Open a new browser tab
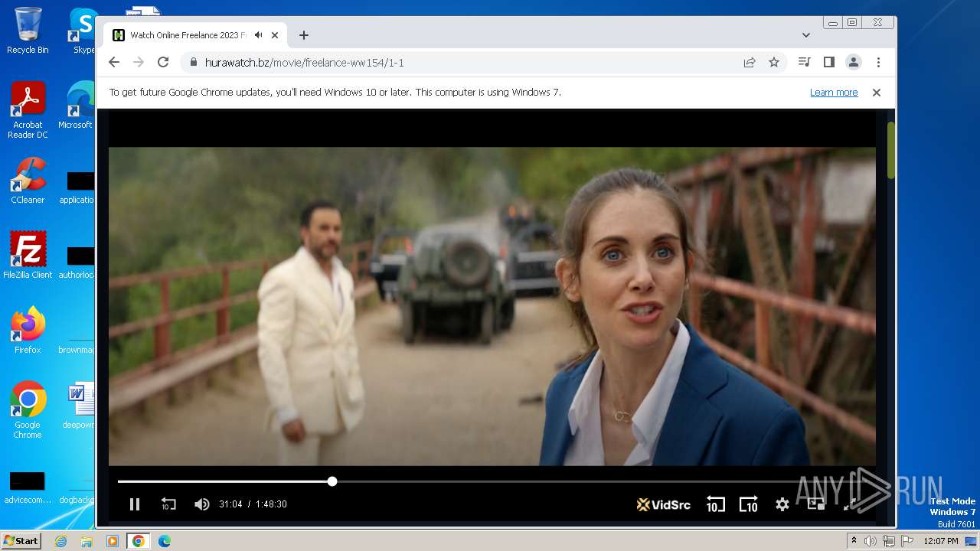The height and width of the screenshot is (551, 980). pos(304,35)
